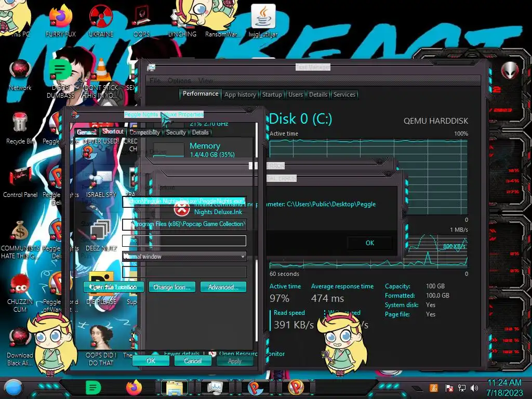Image resolution: width=532 pixels, height=399 pixels.
Task: Click the Java tray icon
Action: (x=434, y=388)
